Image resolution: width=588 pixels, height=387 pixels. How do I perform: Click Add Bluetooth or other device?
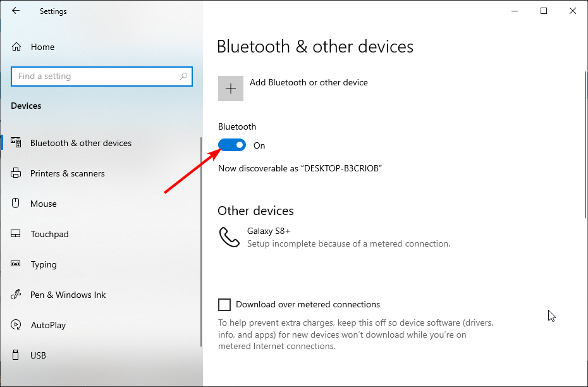coord(309,82)
